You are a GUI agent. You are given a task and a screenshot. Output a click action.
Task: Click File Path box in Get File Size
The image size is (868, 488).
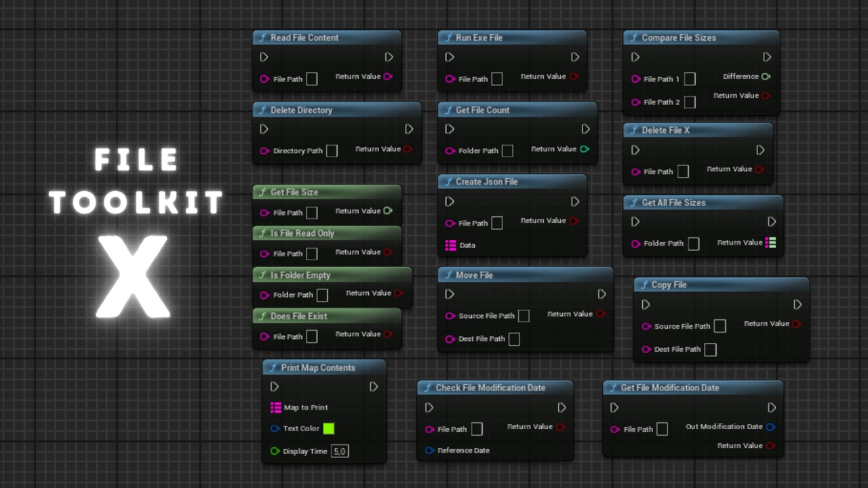311,213
